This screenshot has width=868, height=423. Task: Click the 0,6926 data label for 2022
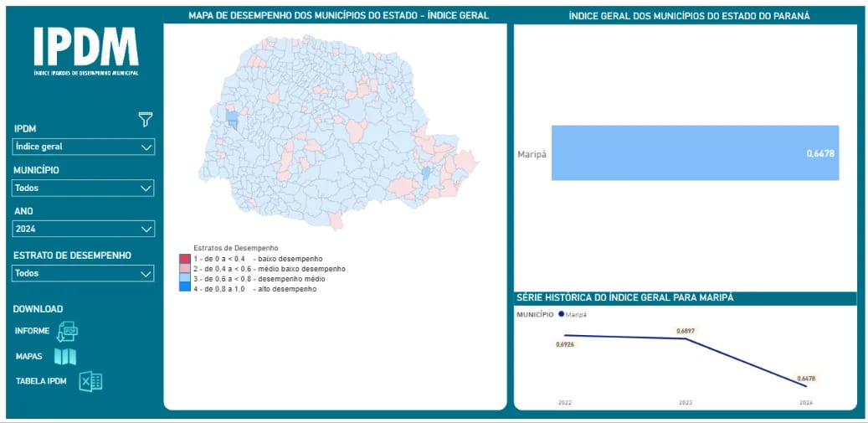click(567, 344)
